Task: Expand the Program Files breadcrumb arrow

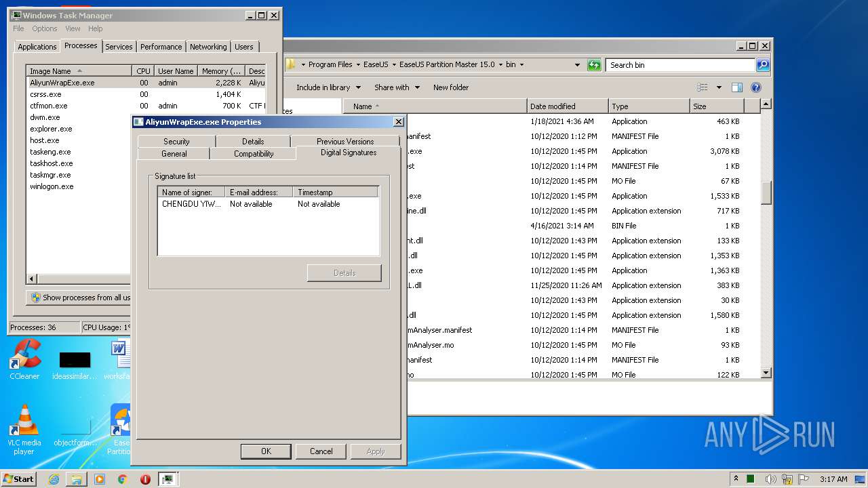Action: [358, 65]
